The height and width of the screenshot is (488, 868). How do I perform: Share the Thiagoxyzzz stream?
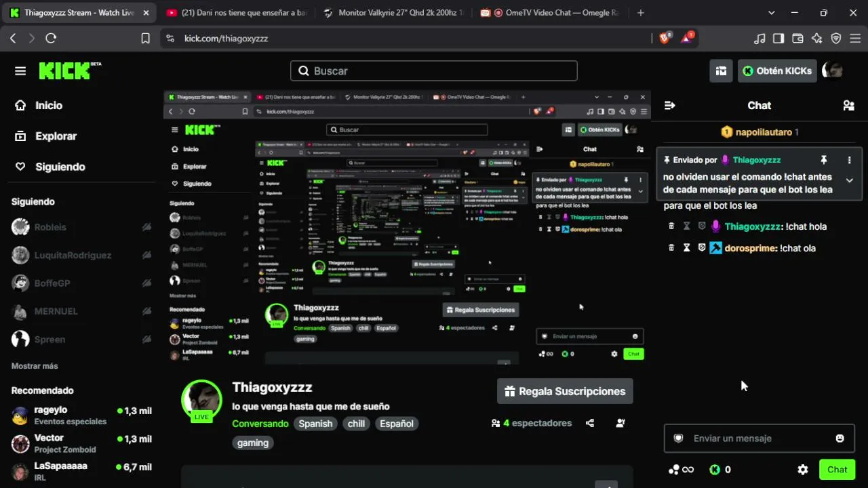click(590, 423)
